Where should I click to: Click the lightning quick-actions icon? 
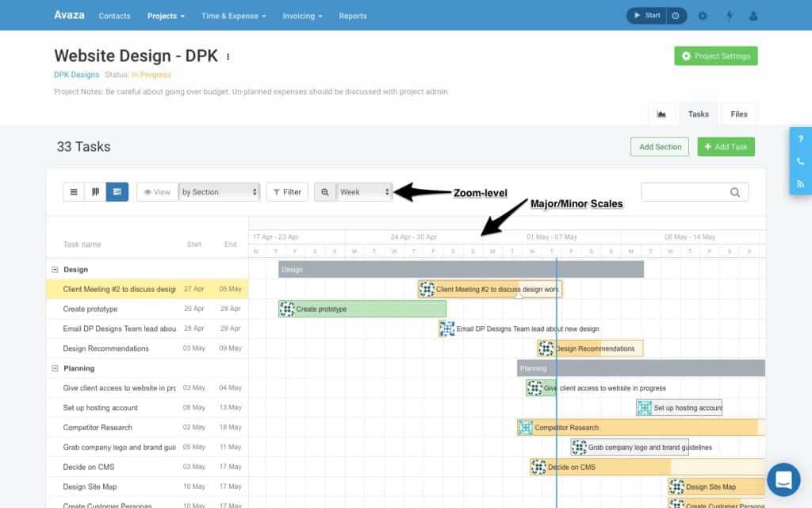(730, 15)
